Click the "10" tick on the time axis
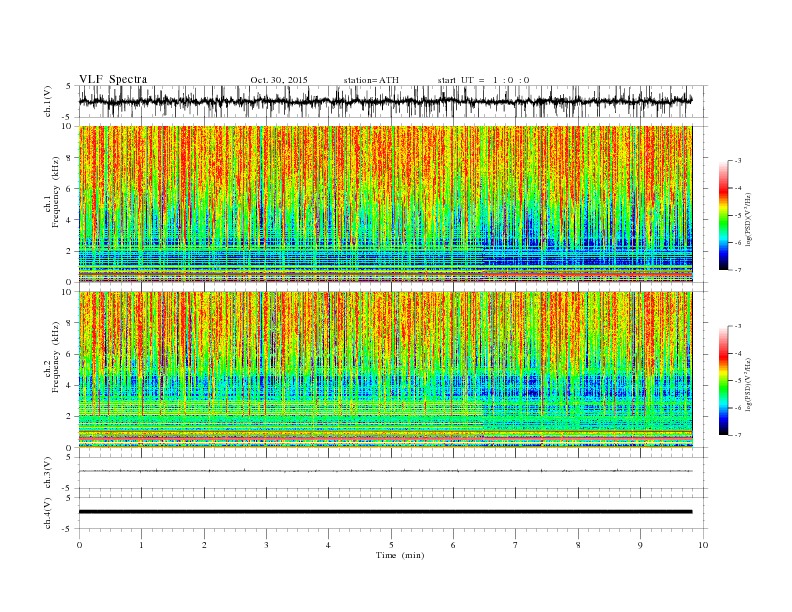The image size is (792, 612). [x=703, y=545]
